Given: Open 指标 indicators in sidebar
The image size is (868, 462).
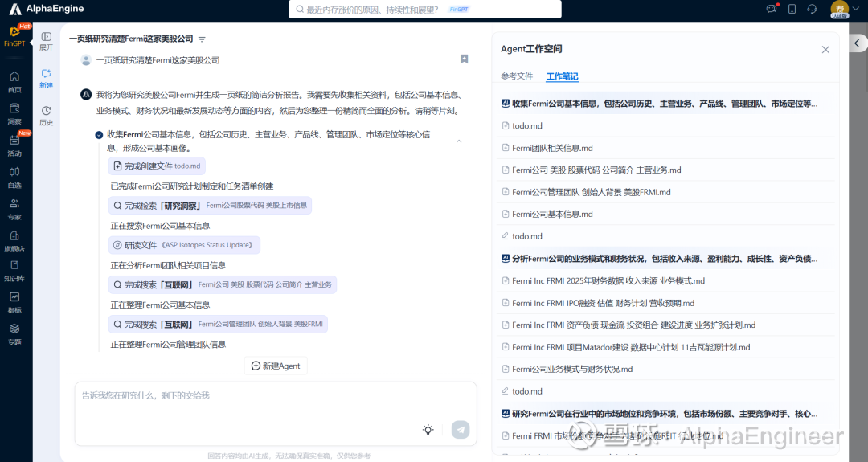Looking at the screenshot, I should pos(15,303).
